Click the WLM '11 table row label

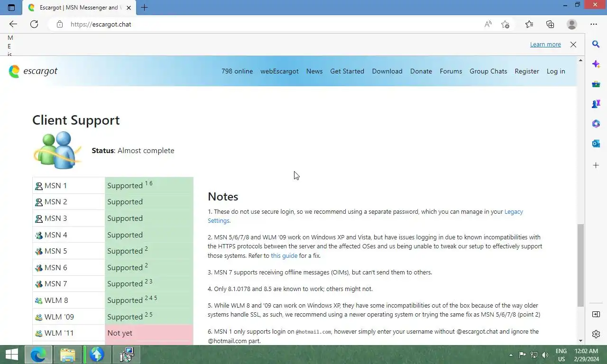point(59,333)
